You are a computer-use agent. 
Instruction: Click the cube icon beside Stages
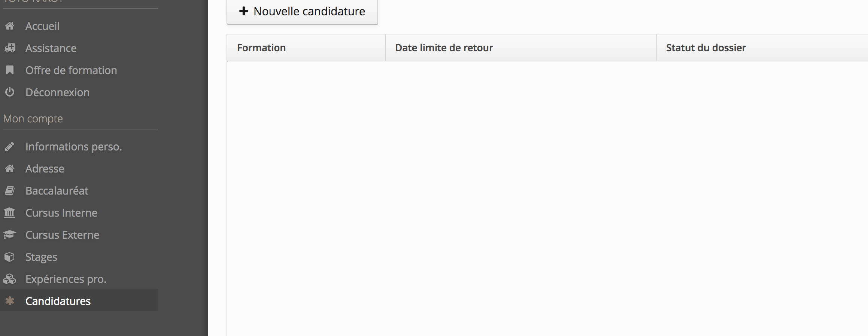point(9,257)
